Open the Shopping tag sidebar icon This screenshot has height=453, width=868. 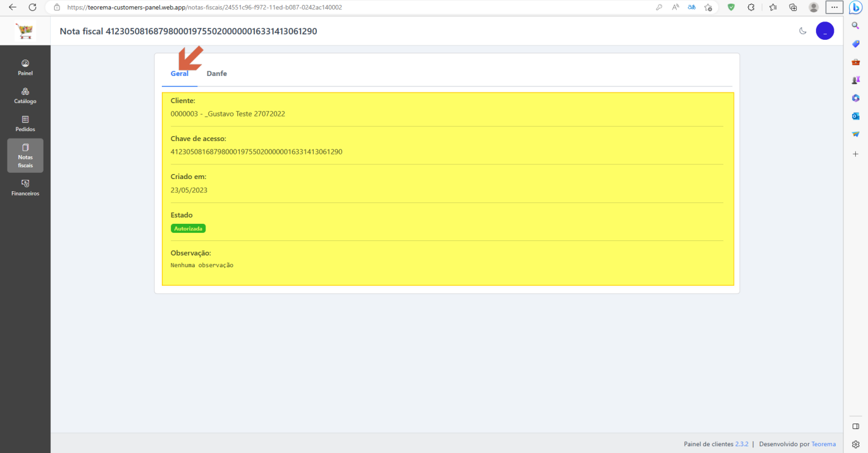(856, 44)
